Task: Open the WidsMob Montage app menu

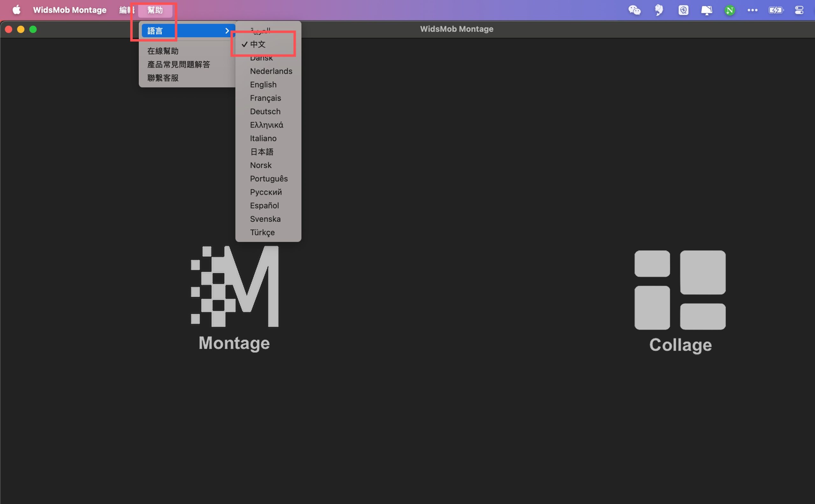Action: (x=70, y=10)
